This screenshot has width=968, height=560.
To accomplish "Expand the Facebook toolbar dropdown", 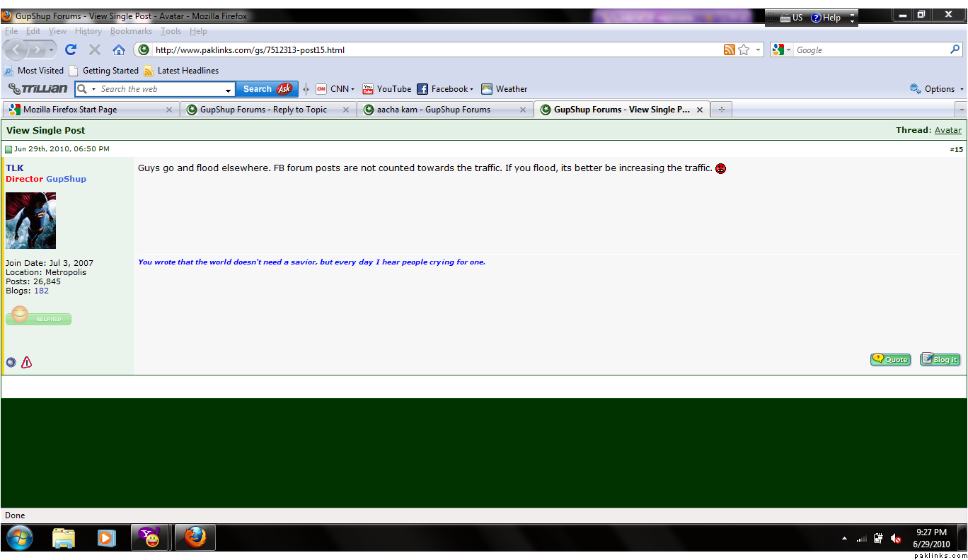I will point(471,89).
